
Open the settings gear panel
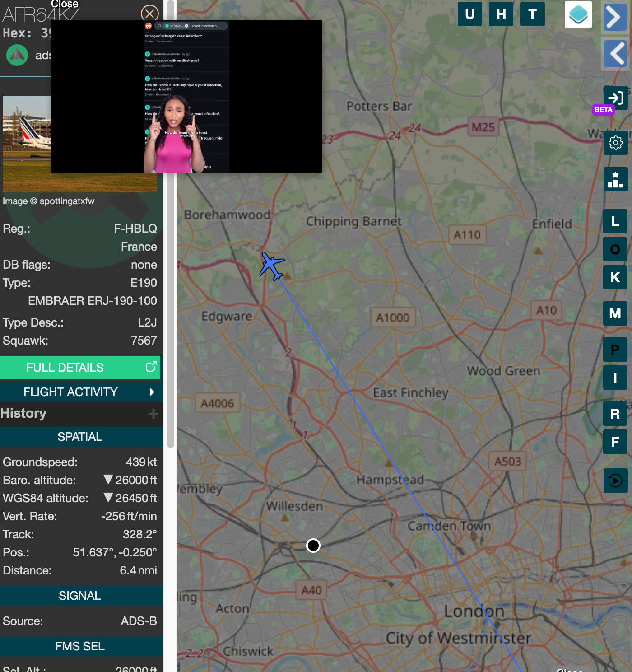(x=615, y=143)
